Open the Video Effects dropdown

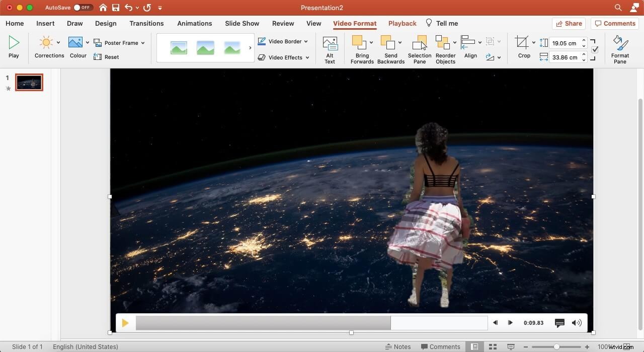tap(307, 57)
